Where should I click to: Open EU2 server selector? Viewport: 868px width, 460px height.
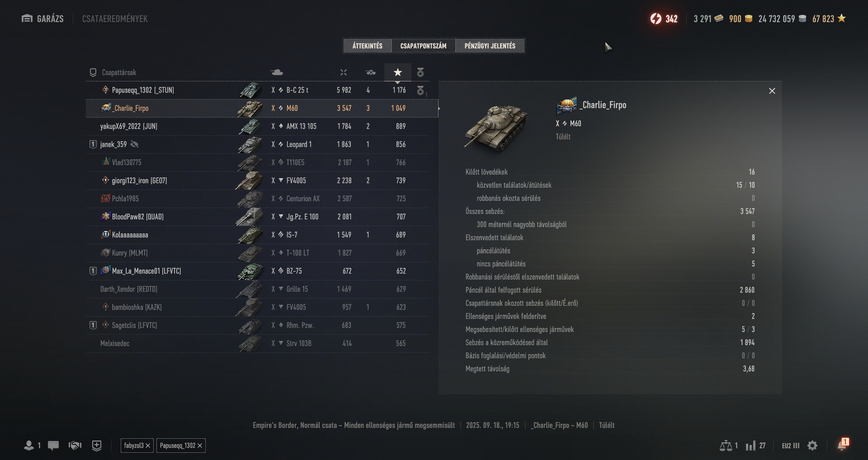pyautogui.click(x=791, y=446)
